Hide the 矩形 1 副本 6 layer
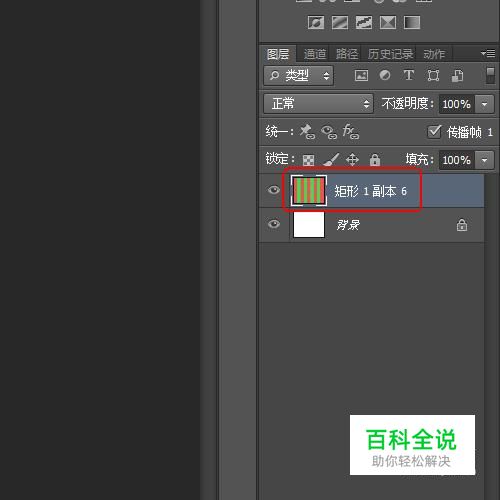This screenshot has height=500, width=500. pyautogui.click(x=274, y=190)
